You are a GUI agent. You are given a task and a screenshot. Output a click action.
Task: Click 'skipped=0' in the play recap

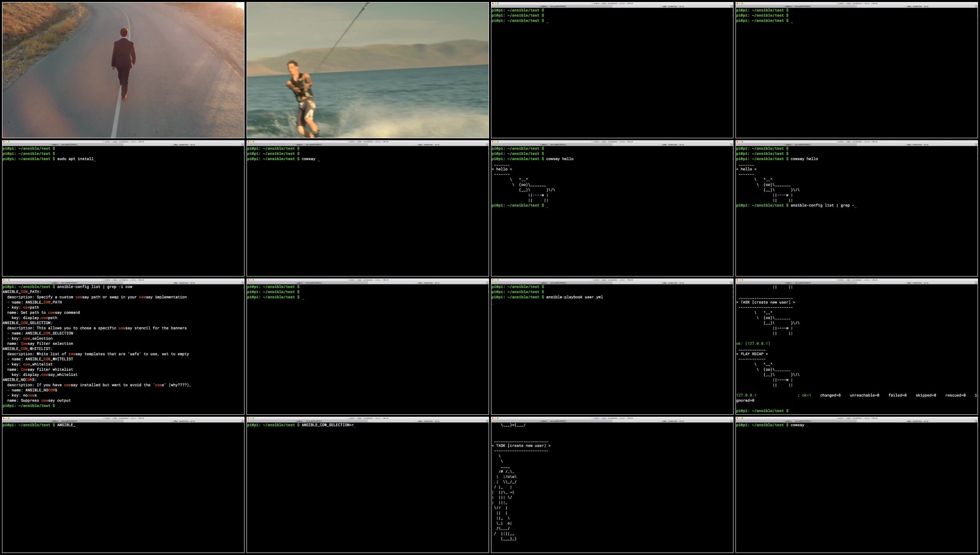[925, 395]
